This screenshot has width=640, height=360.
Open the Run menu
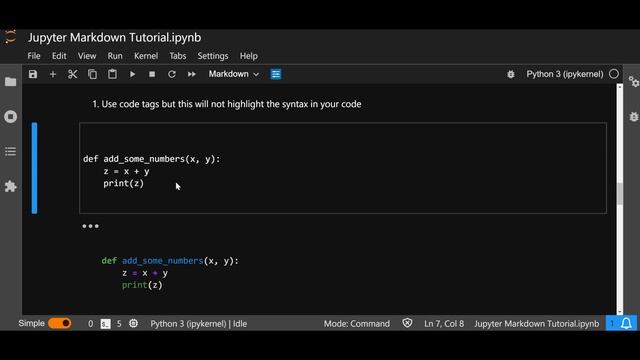[x=115, y=56]
